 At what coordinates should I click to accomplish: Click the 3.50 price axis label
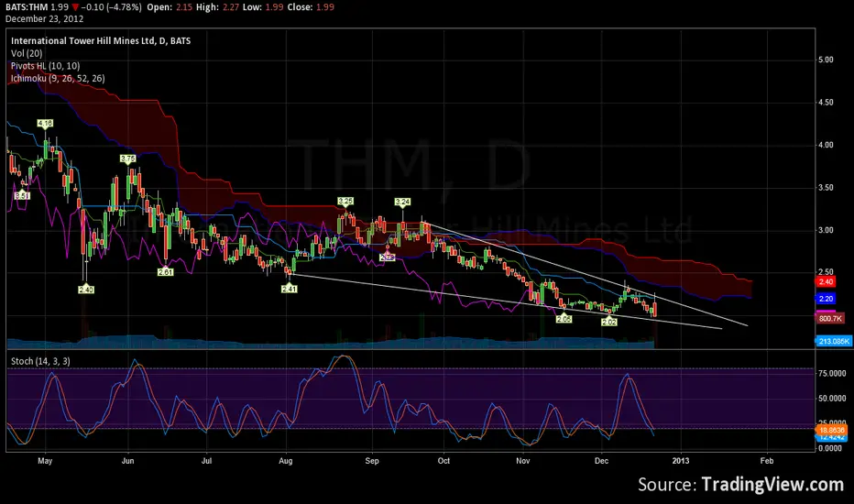[x=826, y=188]
